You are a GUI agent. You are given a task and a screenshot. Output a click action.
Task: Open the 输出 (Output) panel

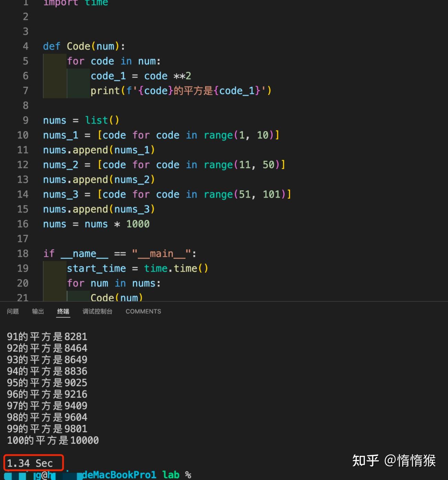click(38, 311)
